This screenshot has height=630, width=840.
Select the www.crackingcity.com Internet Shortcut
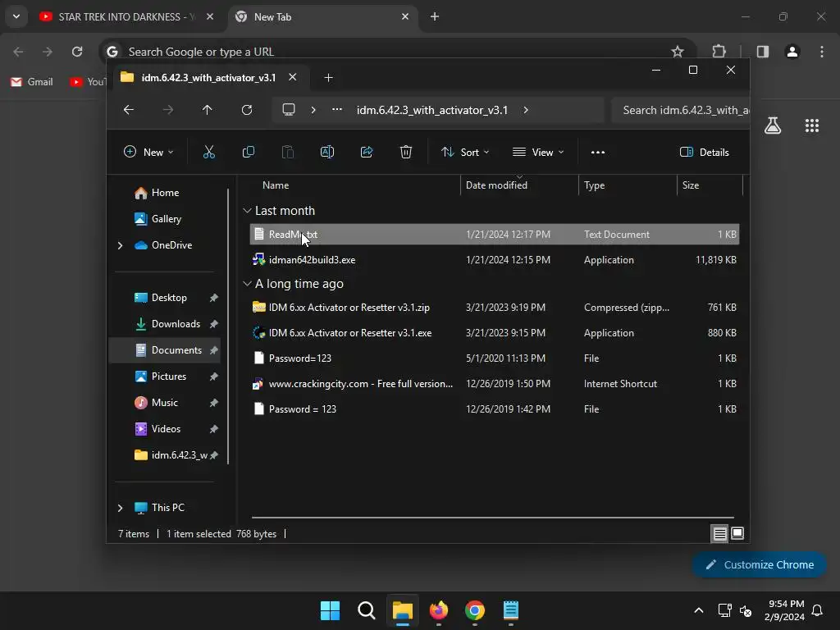(495, 384)
